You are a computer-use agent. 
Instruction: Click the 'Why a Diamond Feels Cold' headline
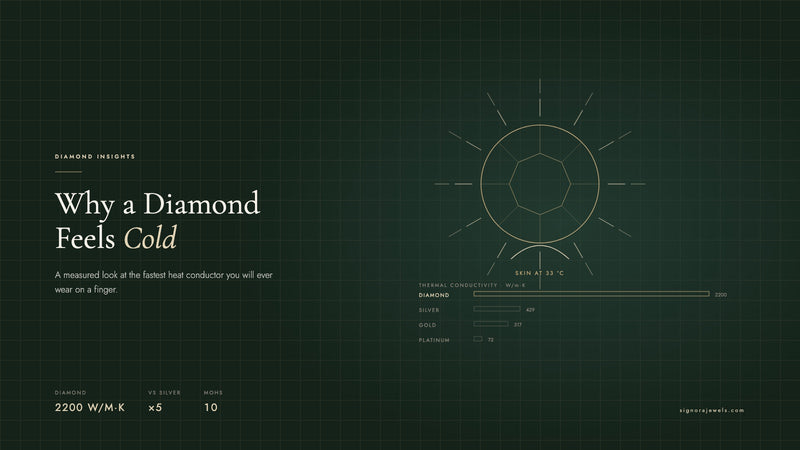coord(158,220)
